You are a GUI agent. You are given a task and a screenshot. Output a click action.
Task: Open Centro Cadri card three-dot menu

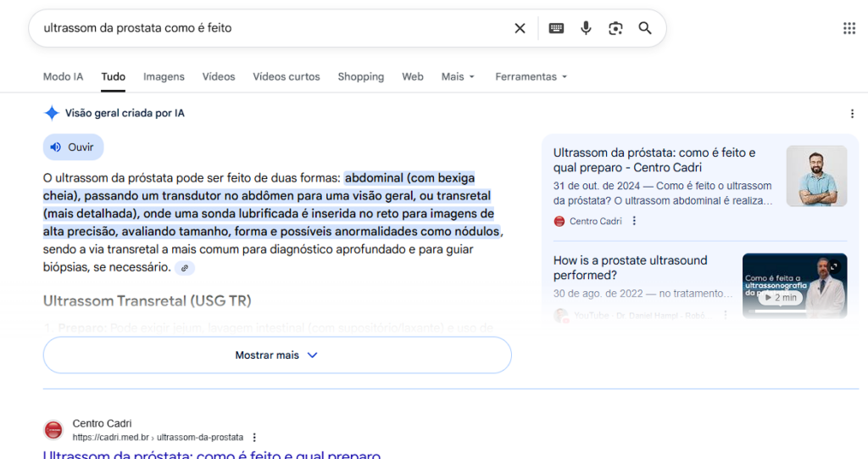(x=634, y=221)
